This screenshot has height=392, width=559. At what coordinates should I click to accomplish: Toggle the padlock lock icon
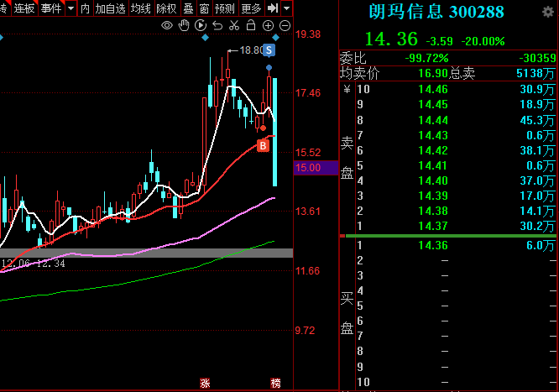(250, 27)
